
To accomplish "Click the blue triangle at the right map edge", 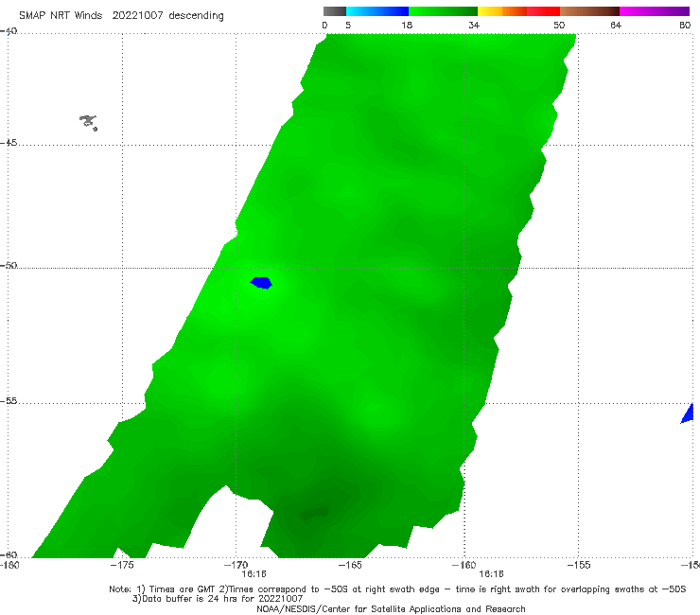I will pos(688,413).
